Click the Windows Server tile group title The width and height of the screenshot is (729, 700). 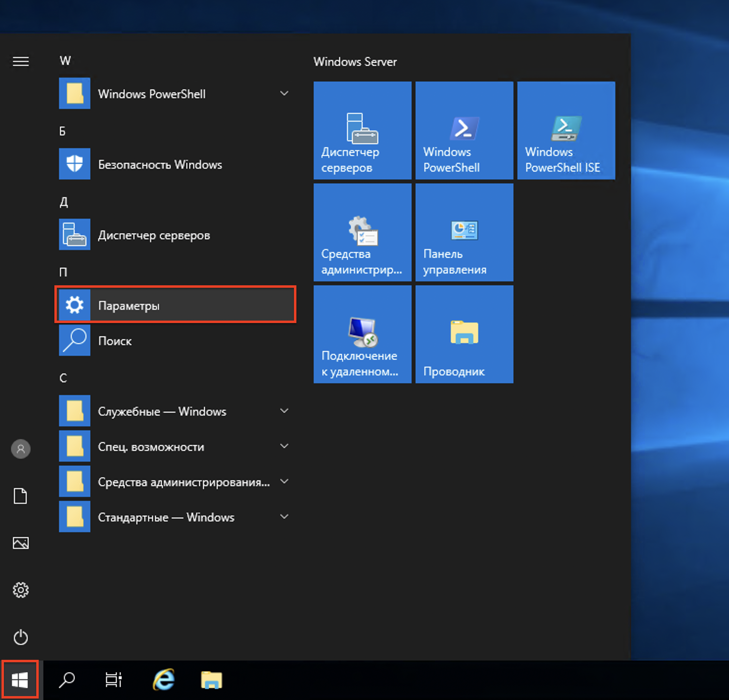355,62
